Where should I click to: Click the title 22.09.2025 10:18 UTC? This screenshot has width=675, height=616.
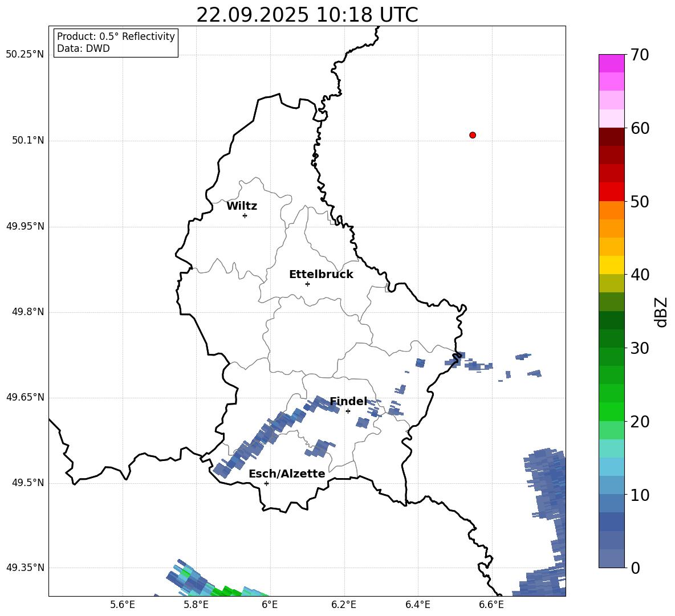pos(307,15)
